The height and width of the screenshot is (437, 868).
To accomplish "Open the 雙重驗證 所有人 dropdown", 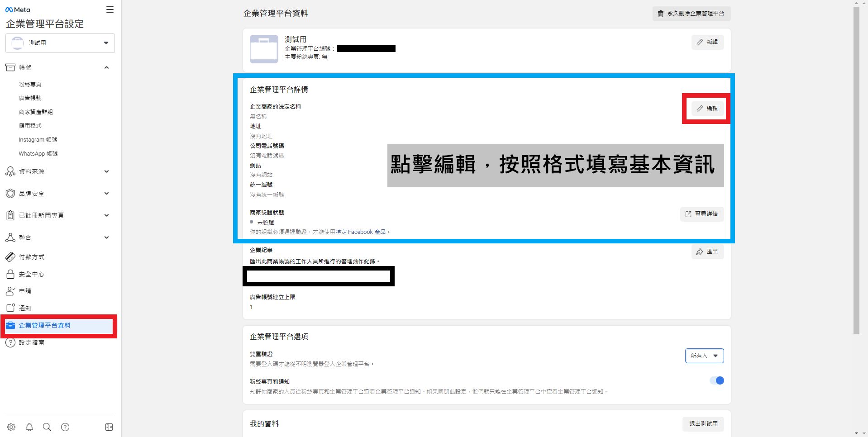I will tap(705, 356).
